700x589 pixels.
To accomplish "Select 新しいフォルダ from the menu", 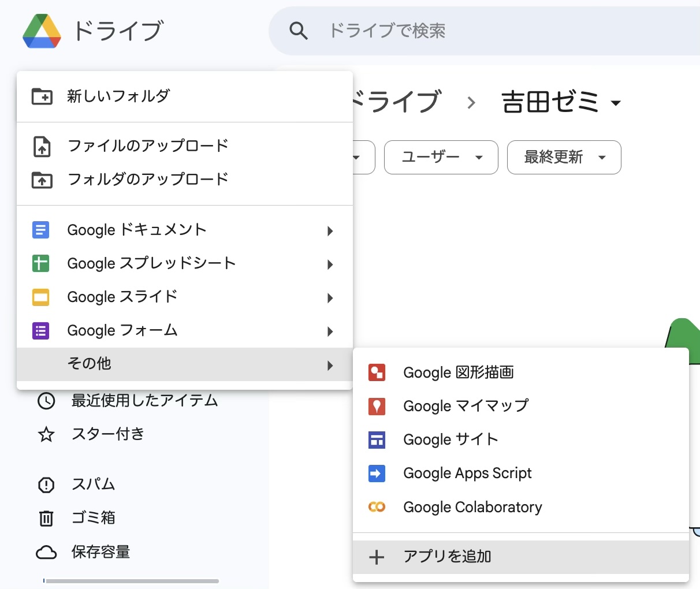I will (x=118, y=96).
